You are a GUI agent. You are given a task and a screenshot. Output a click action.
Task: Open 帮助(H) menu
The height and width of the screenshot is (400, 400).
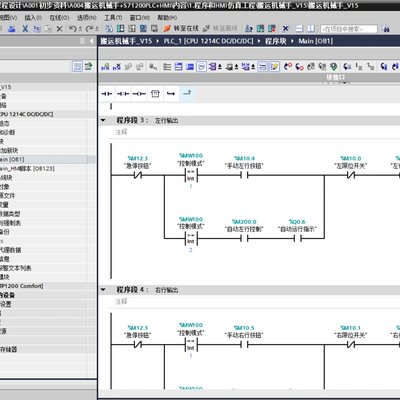pos(167,17)
